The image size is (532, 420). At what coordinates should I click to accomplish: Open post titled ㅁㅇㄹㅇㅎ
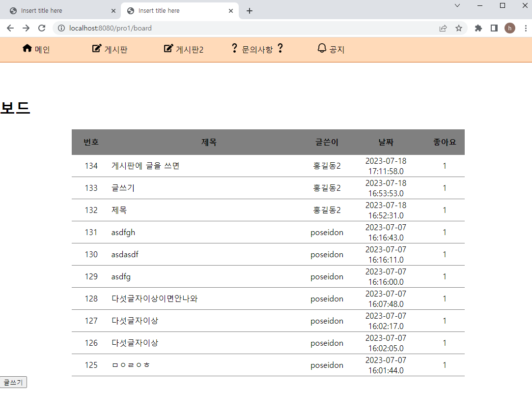coord(131,365)
